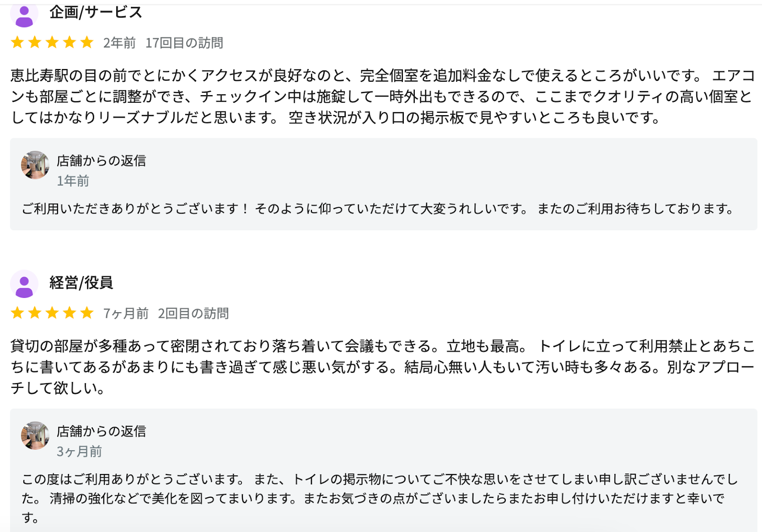Click the store thumbnail in the 3ヶ月前 reply
This screenshot has width=762, height=532.
click(35, 435)
